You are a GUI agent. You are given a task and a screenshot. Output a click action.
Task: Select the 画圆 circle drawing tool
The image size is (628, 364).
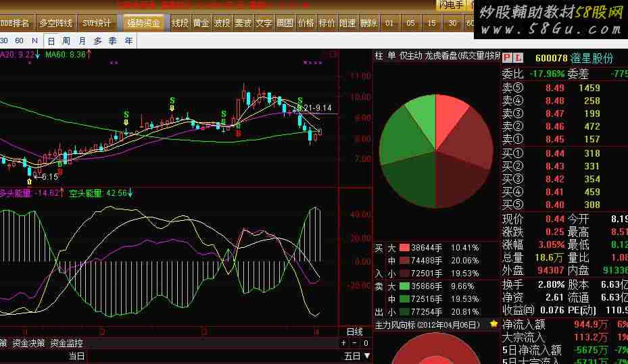(x=285, y=23)
